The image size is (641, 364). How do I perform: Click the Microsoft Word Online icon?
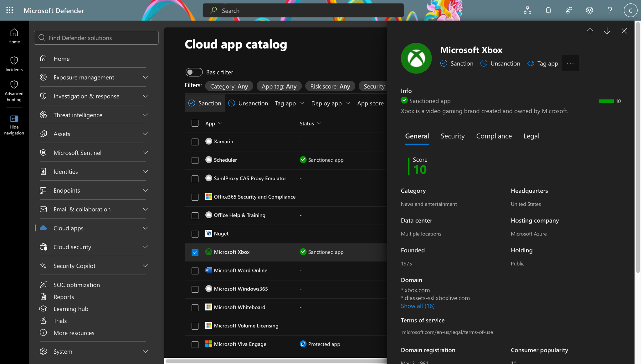208,270
